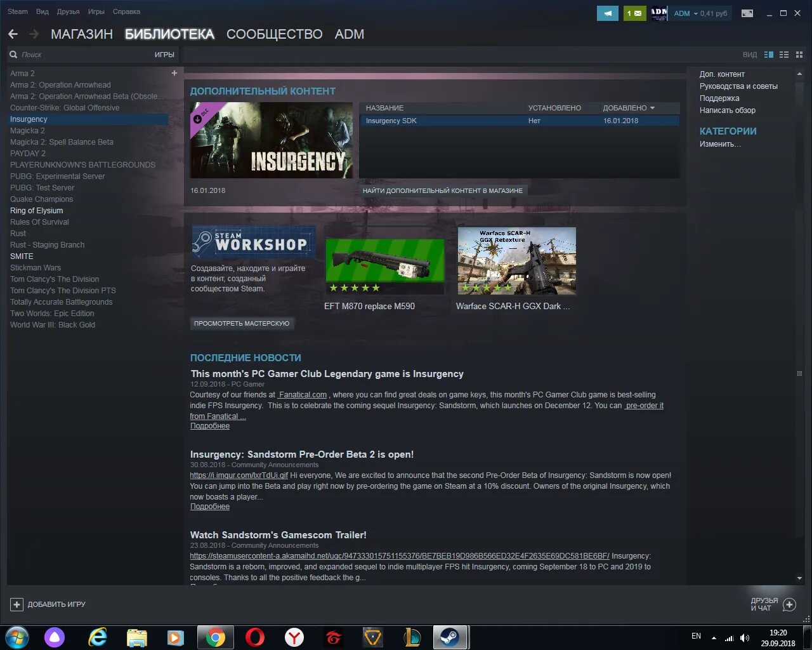Go back with the left arrow
This screenshot has width=812, height=650.
(x=13, y=34)
